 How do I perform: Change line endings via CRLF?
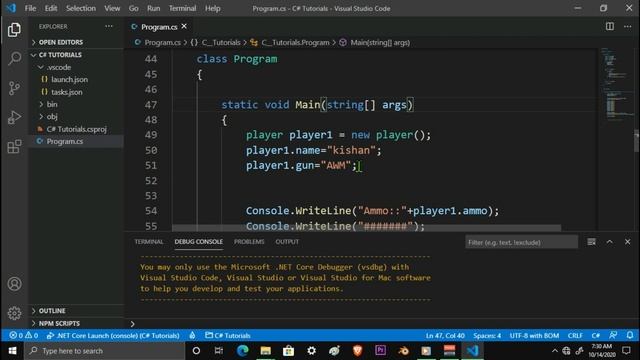pyautogui.click(x=575, y=336)
